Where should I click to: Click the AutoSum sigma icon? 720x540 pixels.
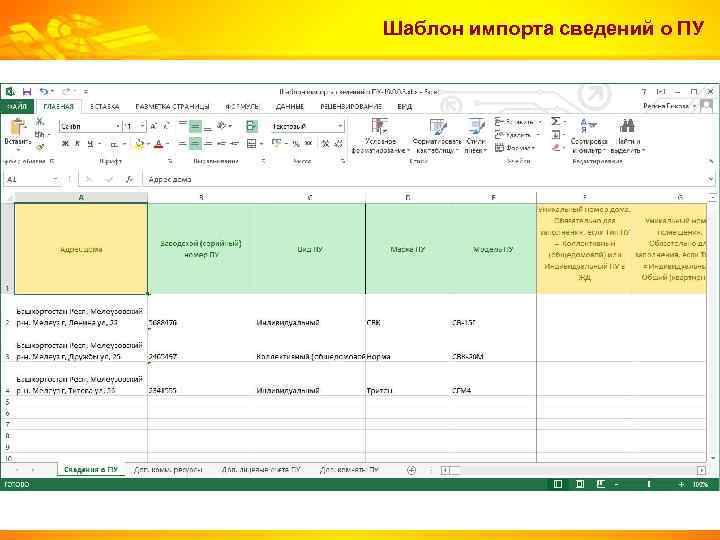556,122
